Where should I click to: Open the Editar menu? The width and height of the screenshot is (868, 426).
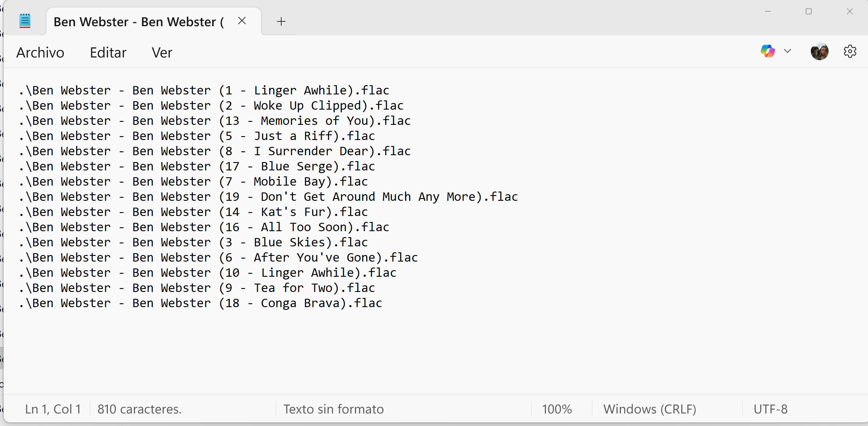click(108, 52)
